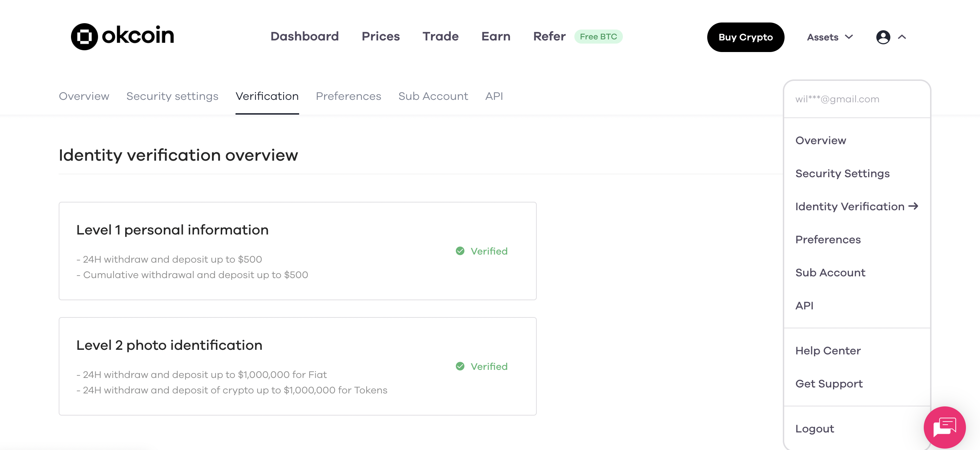980x450 pixels.
Task: Open Help Center from account menu
Action: pyautogui.click(x=828, y=351)
